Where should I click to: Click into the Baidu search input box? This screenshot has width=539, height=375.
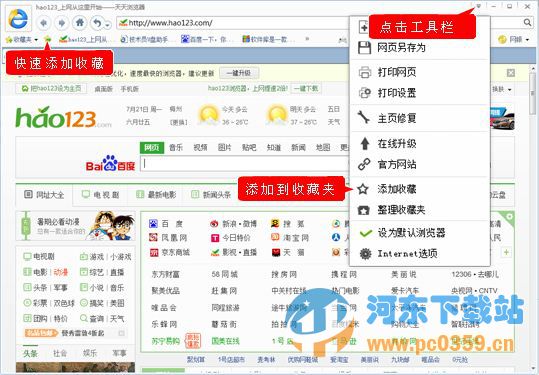tap(245, 164)
